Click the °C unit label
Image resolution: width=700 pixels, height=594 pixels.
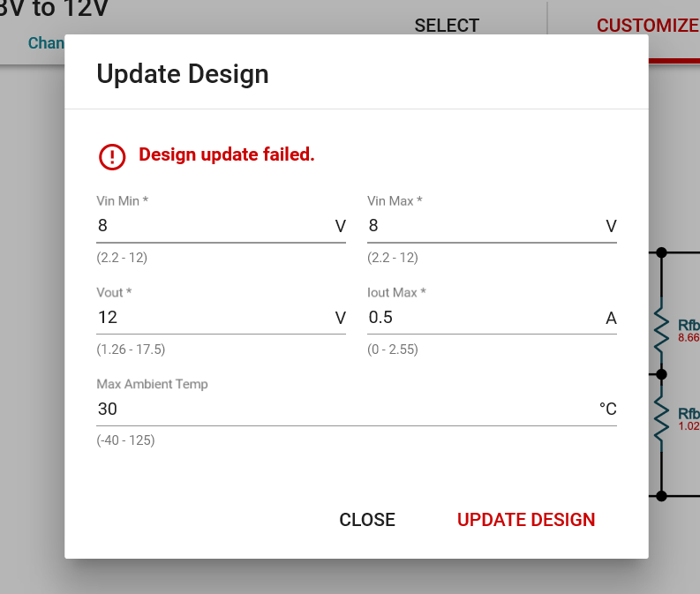607,410
